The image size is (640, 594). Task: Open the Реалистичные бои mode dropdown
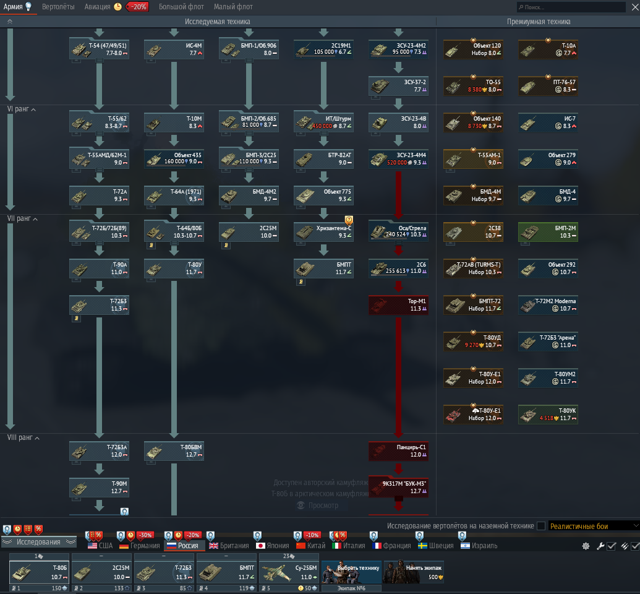(x=594, y=526)
